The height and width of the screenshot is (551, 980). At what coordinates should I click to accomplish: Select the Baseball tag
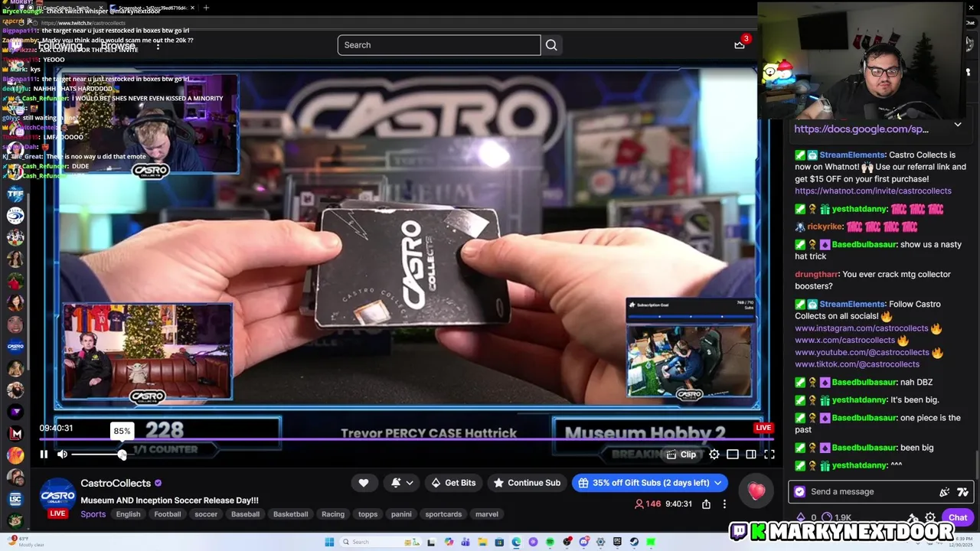[x=245, y=514]
